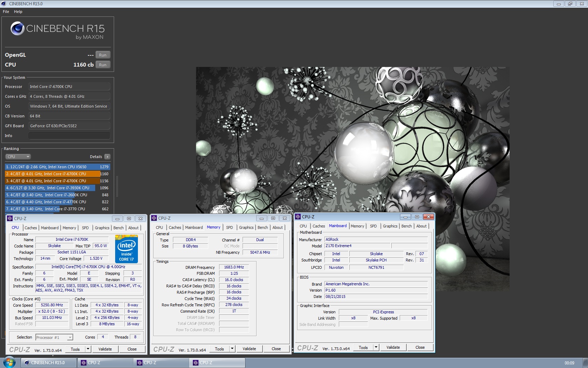Click the Details arrow icon in Ranking
The width and height of the screenshot is (588, 368).
107,157
